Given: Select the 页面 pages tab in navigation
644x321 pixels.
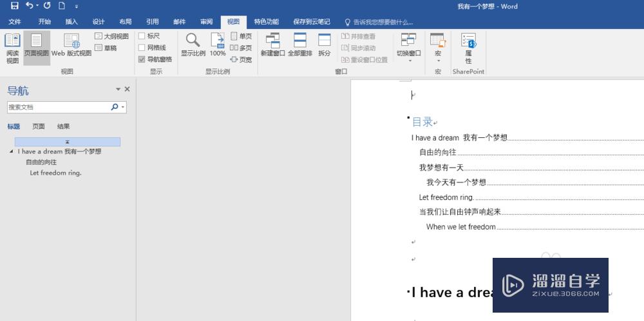Looking at the screenshot, I should tap(39, 126).
